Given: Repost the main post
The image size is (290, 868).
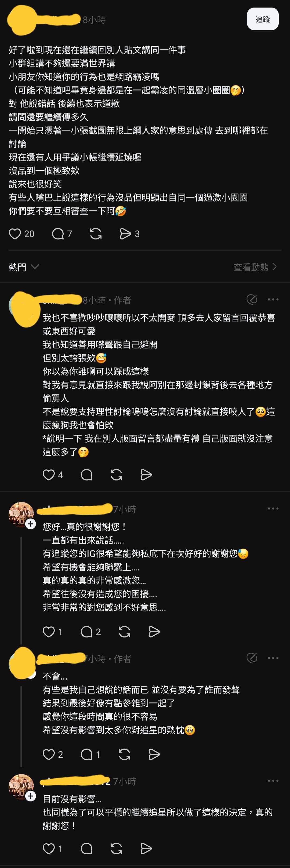Looking at the screenshot, I should [x=96, y=234].
